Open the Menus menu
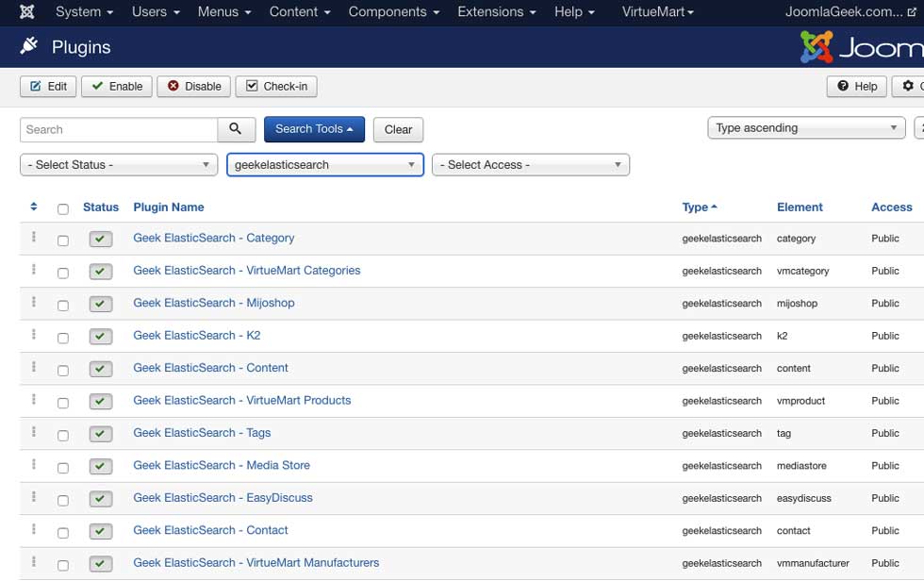924x581 pixels. [x=224, y=11]
